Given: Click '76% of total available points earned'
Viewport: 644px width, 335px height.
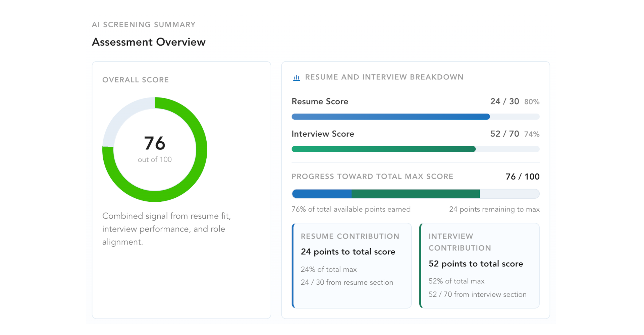Looking at the screenshot, I should coord(351,209).
